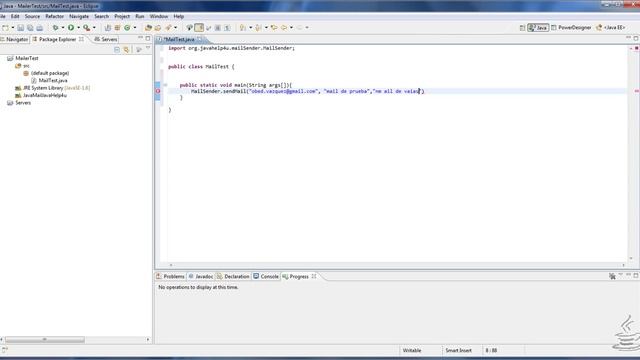Click the Next Annotation icon
Screen dimensions: 640x360
tap(243, 27)
